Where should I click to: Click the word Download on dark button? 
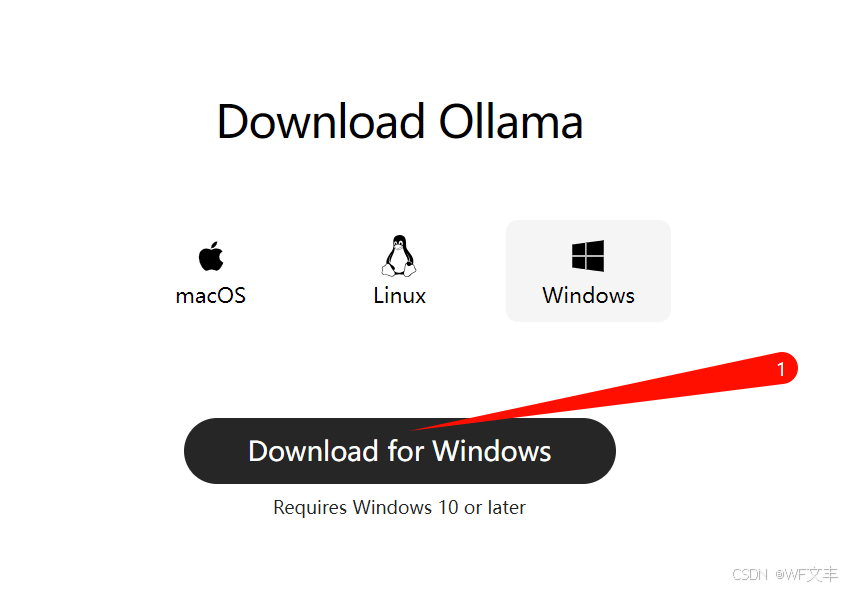coord(313,451)
